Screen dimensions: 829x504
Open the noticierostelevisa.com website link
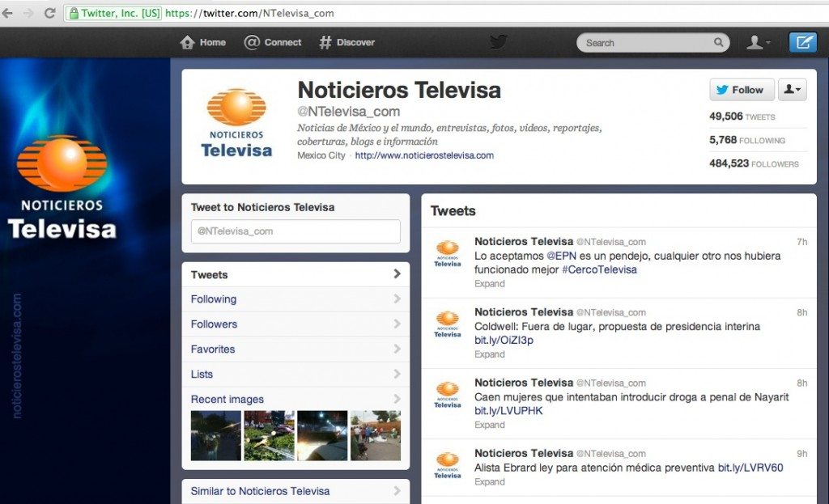424,155
